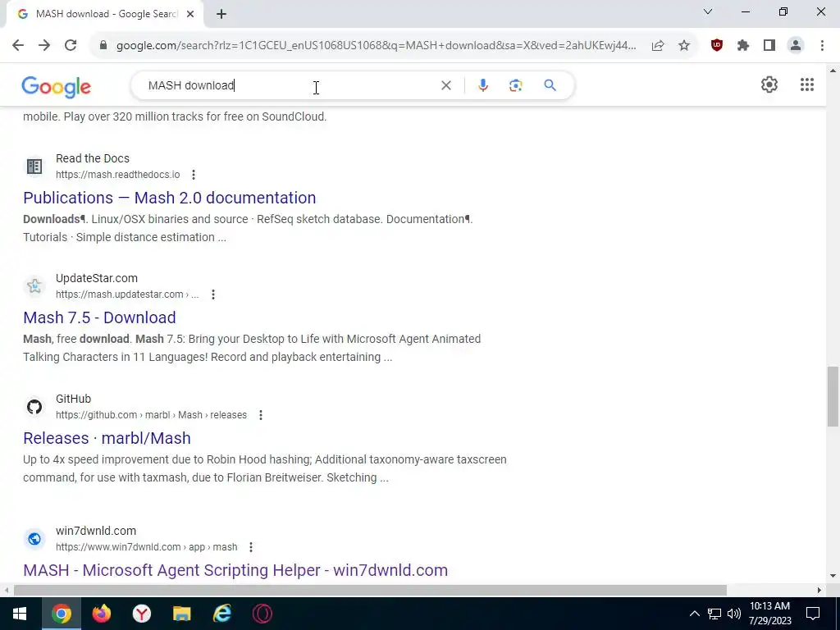Open the Google apps grid
The image size is (840, 630).
click(x=807, y=84)
